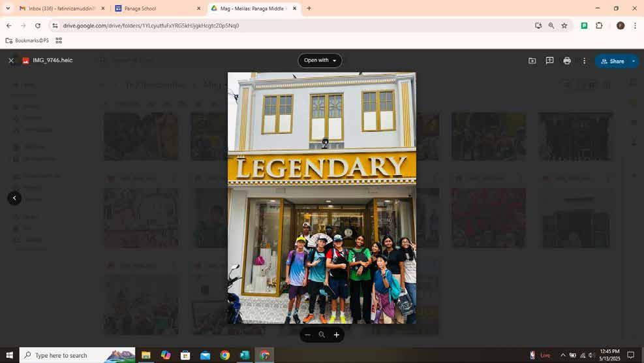Open Microsoft Store from taskbar

click(185, 355)
